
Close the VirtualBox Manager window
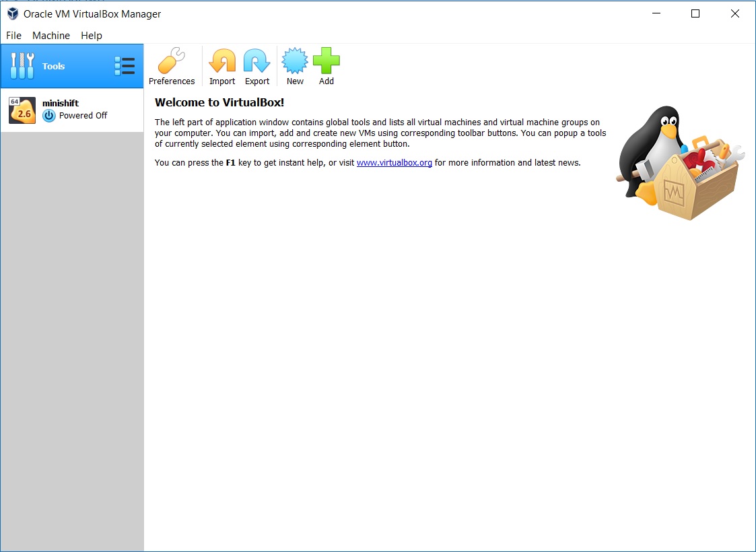(x=734, y=13)
